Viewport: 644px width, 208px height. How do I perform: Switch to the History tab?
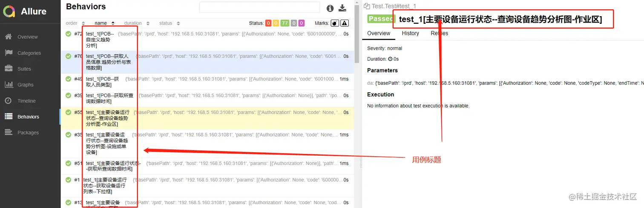click(x=410, y=33)
